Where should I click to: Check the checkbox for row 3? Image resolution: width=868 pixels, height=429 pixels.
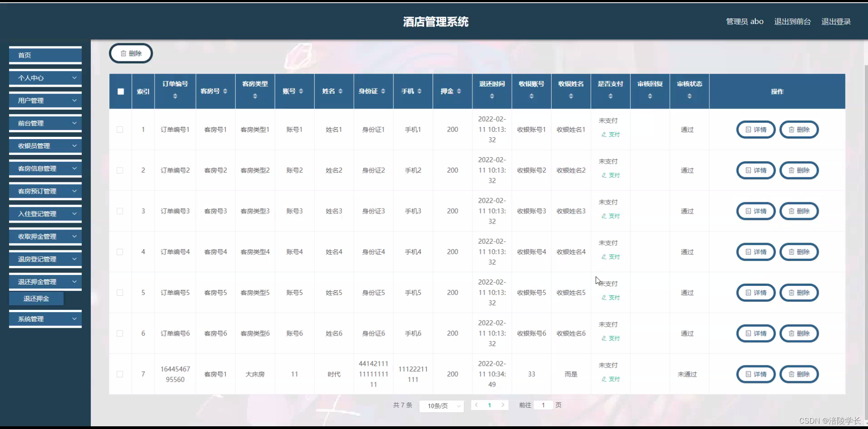pos(120,211)
